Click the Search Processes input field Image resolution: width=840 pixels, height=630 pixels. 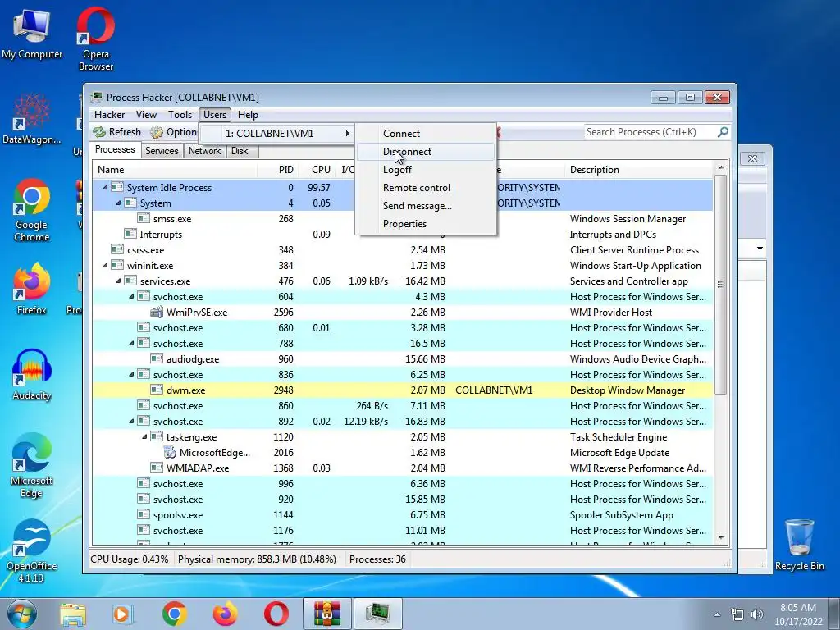pos(650,132)
